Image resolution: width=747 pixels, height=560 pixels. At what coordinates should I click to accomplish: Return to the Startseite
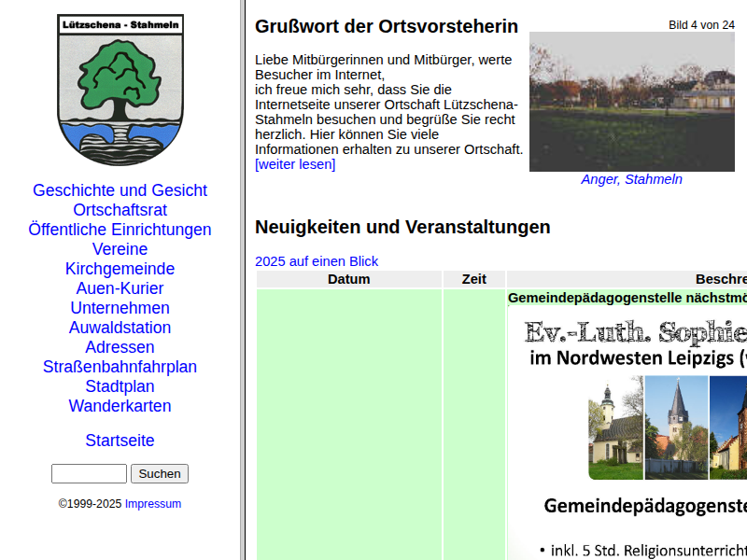pos(120,441)
